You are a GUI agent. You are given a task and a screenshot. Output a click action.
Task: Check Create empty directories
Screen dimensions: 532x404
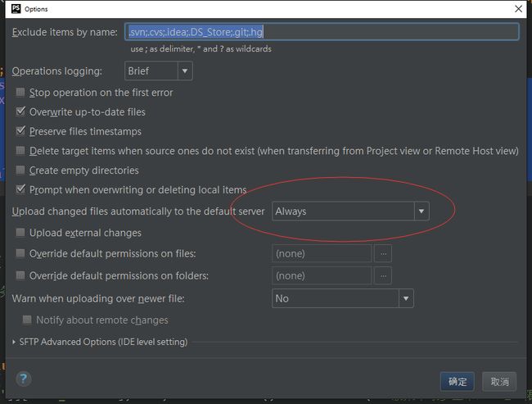coord(20,170)
